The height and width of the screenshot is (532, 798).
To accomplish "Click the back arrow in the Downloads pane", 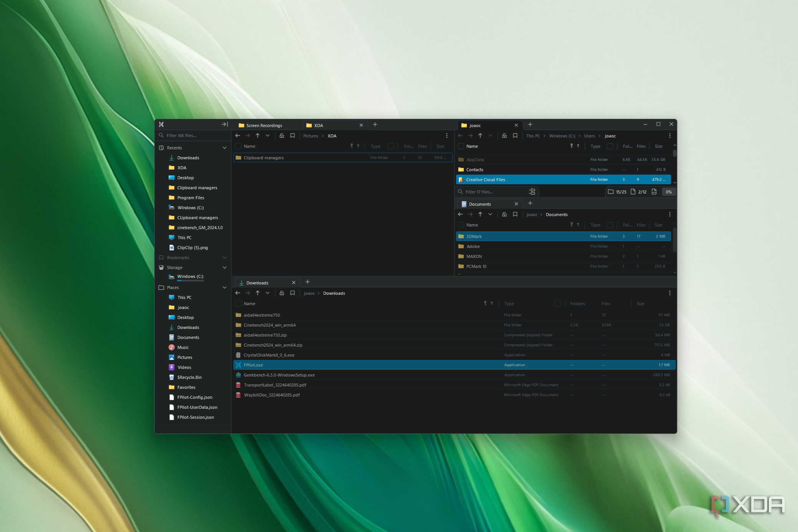I will [x=238, y=293].
